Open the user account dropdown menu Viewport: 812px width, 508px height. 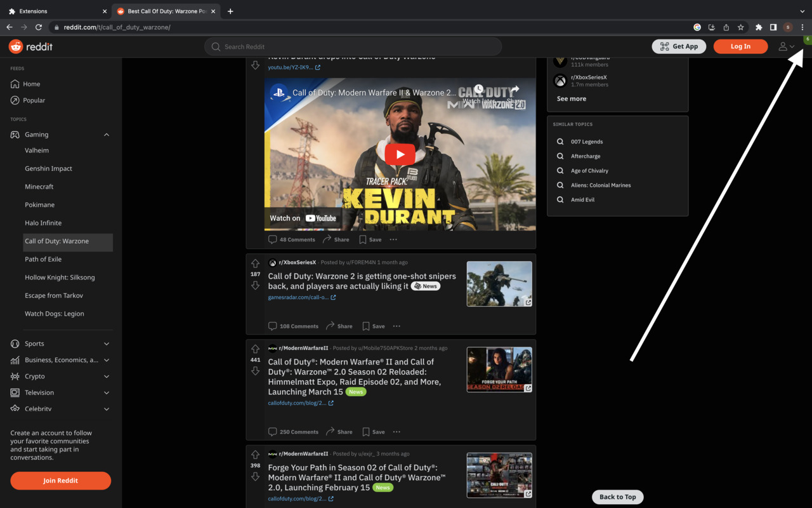pyautogui.click(x=786, y=46)
